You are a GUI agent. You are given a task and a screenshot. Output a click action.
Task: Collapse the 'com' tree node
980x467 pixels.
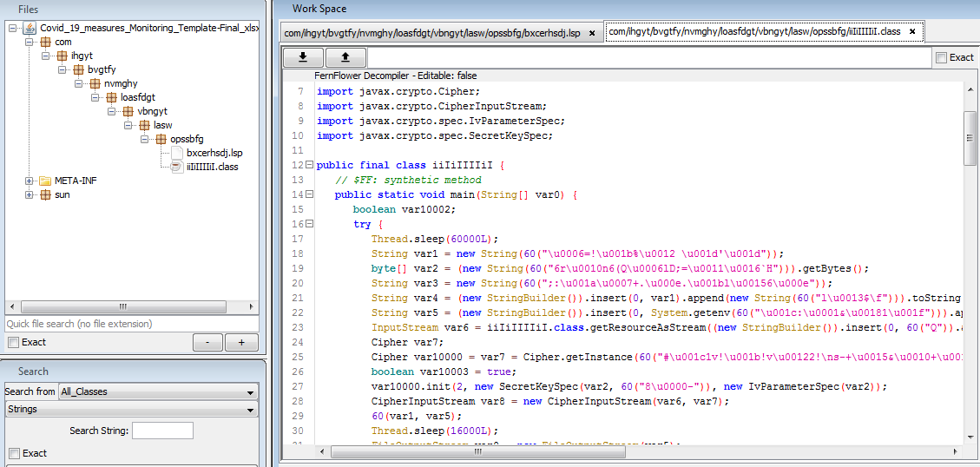pos(30,42)
